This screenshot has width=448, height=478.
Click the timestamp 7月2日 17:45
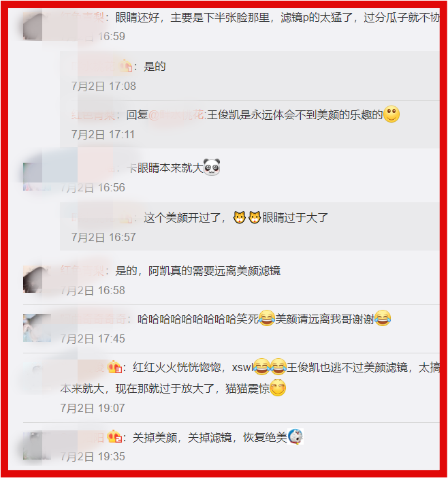93,338
